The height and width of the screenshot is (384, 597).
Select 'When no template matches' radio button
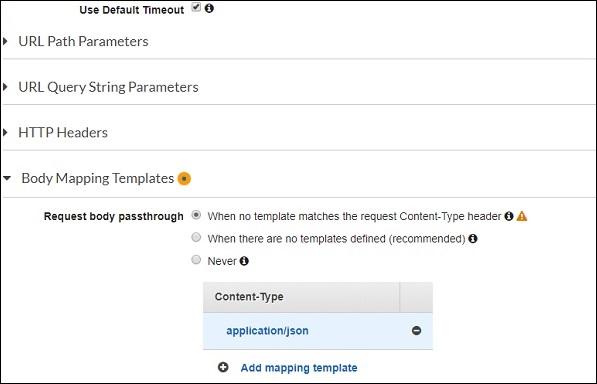pyautogui.click(x=196, y=215)
